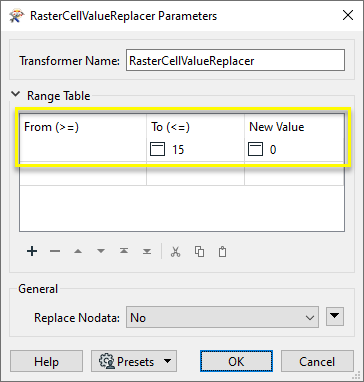Screen dimensions: 364x382
Task: Open the Presets dropdown button
Action: pos(134,361)
